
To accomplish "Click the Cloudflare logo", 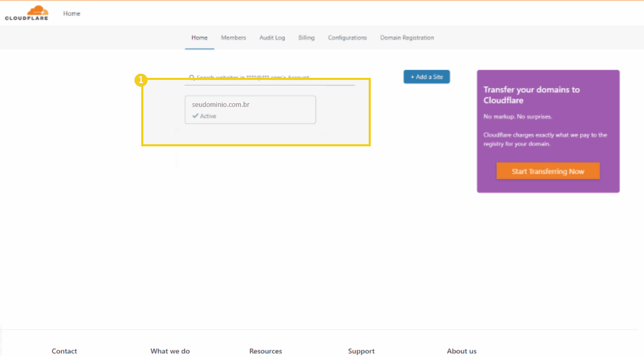I will (x=26, y=13).
